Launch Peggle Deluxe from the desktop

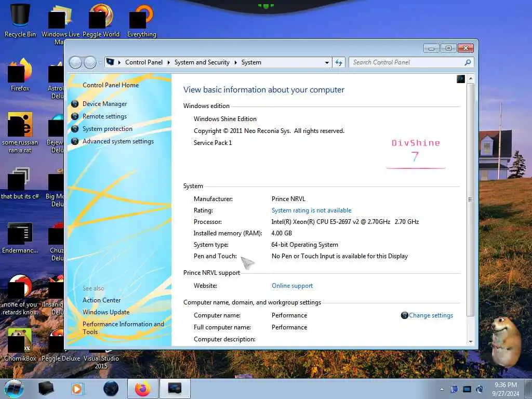coord(60,344)
